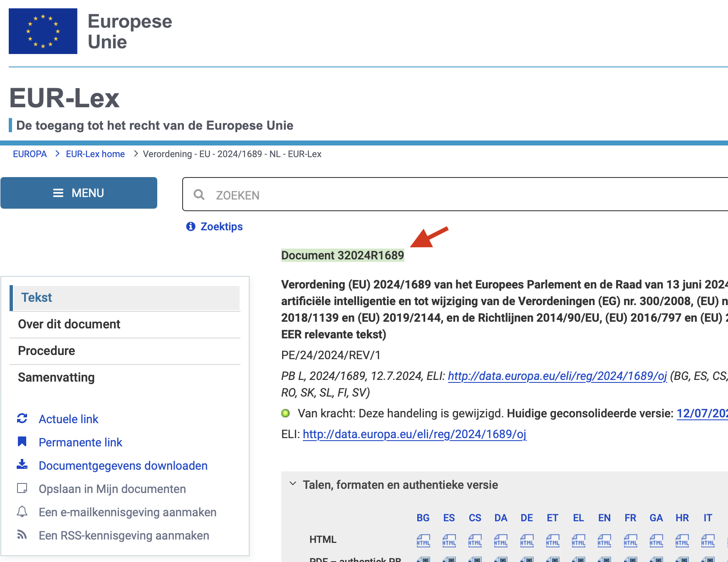The height and width of the screenshot is (562, 728).
Task: Select the Tekst tab in the sidebar
Action: (x=125, y=298)
